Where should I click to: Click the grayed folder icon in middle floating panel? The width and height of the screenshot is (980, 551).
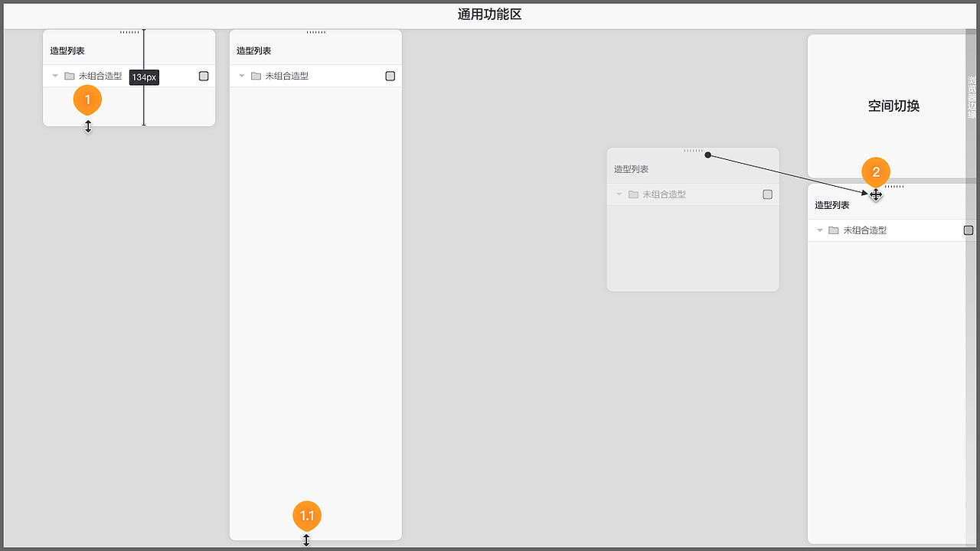tap(633, 194)
